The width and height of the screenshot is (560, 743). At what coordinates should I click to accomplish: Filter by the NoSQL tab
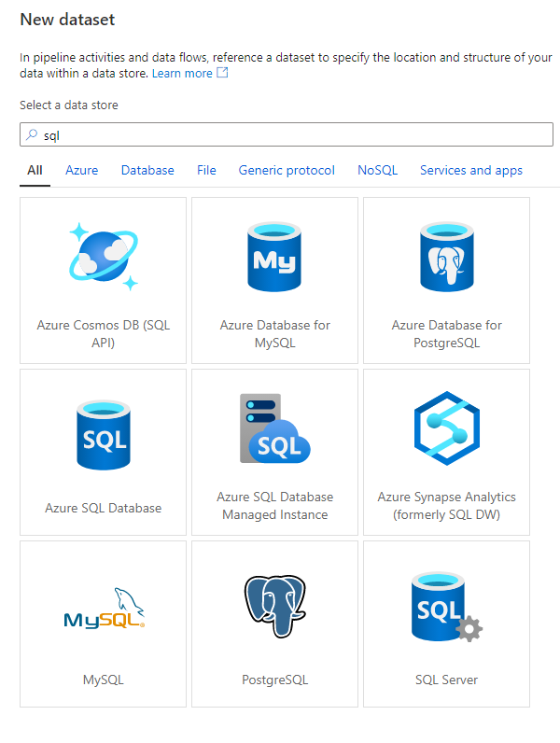coord(377,170)
